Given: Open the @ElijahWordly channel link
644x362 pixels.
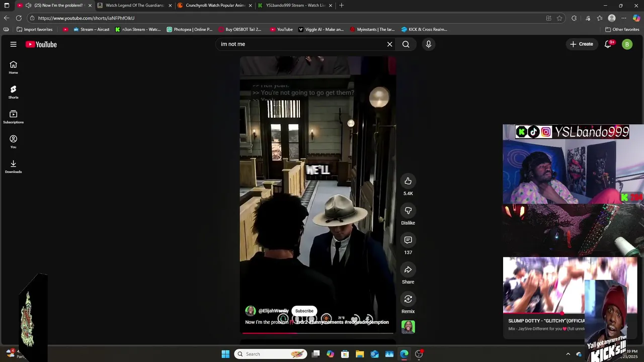Looking at the screenshot, I should 273,311.
